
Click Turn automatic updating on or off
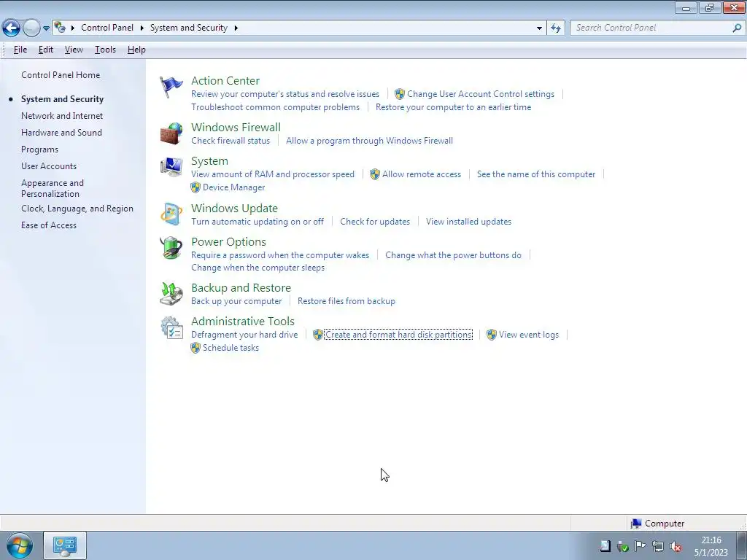[258, 222]
